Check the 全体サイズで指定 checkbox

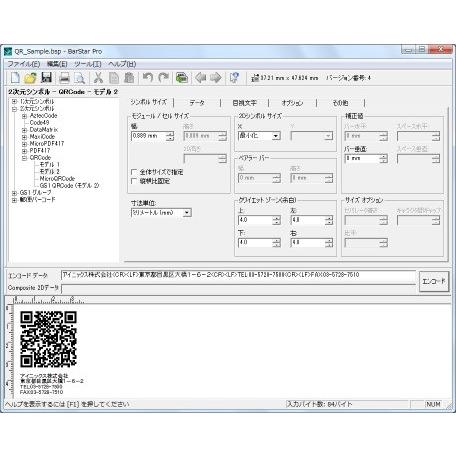(x=134, y=172)
